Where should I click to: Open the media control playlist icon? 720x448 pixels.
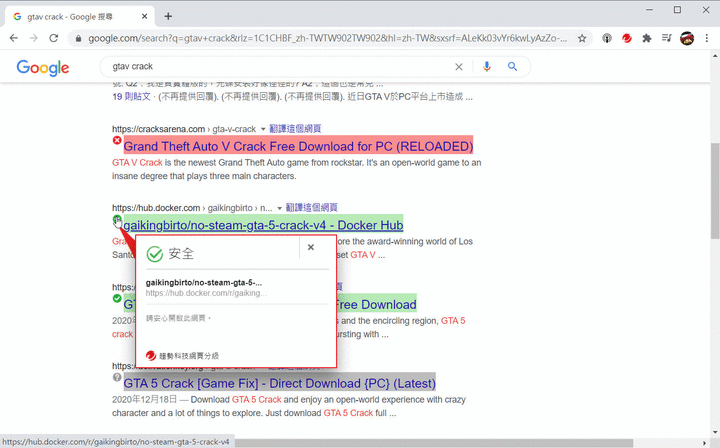pos(667,38)
